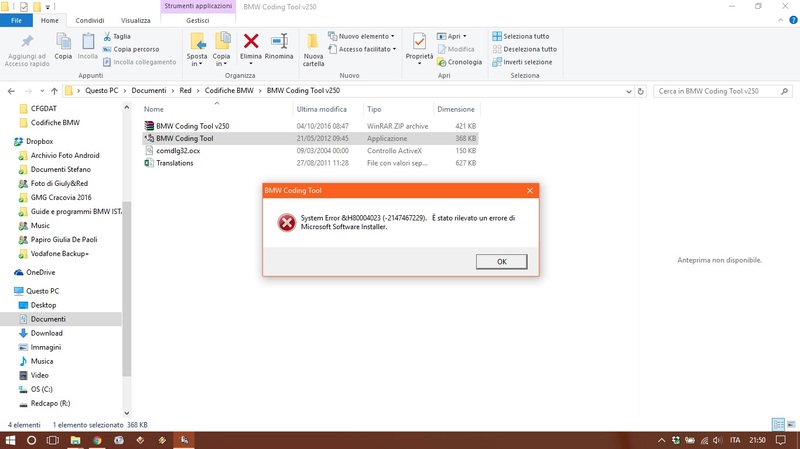The width and height of the screenshot is (800, 449).
Task: Open the Apri dropdown
Action: [452, 36]
